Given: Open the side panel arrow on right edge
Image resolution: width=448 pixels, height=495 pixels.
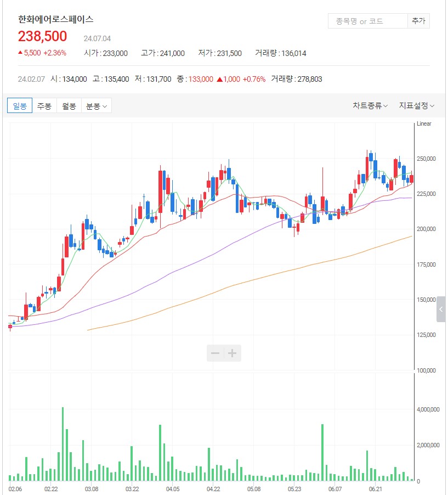Looking at the screenshot, I should 441,310.
